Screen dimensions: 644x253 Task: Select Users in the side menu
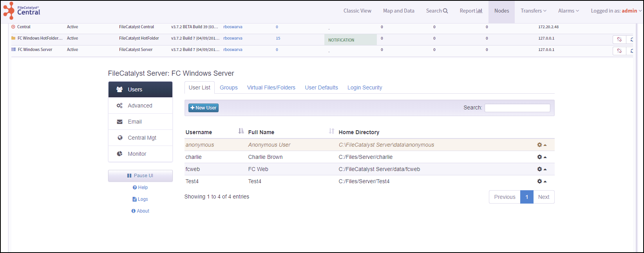pyautogui.click(x=140, y=89)
